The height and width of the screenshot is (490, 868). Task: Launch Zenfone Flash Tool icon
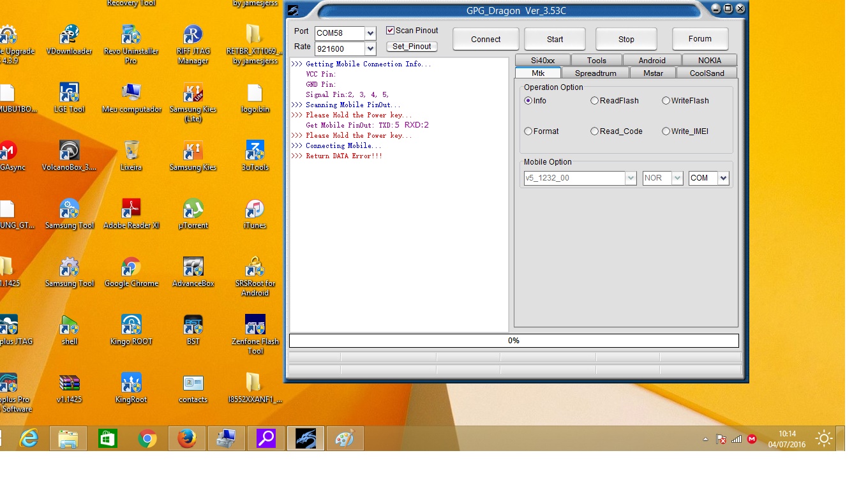click(255, 334)
